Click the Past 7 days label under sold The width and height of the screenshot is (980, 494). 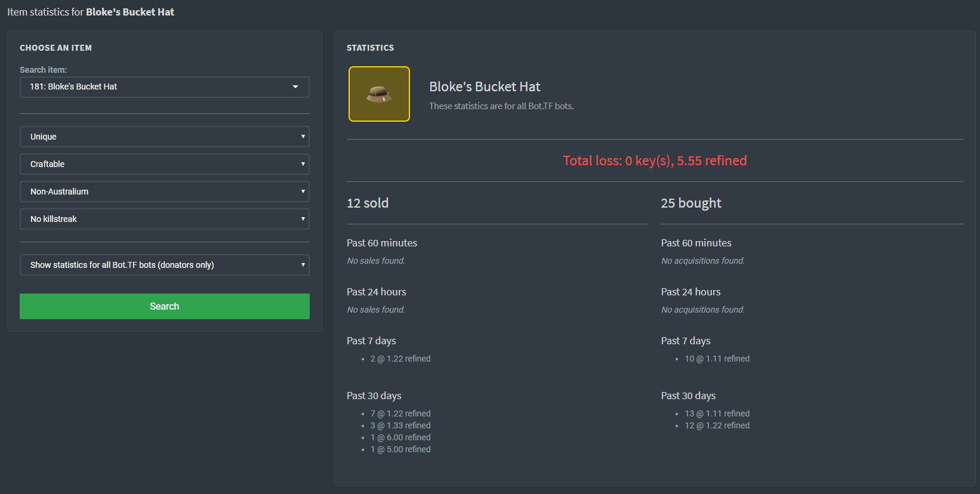click(x=371, y=341)
